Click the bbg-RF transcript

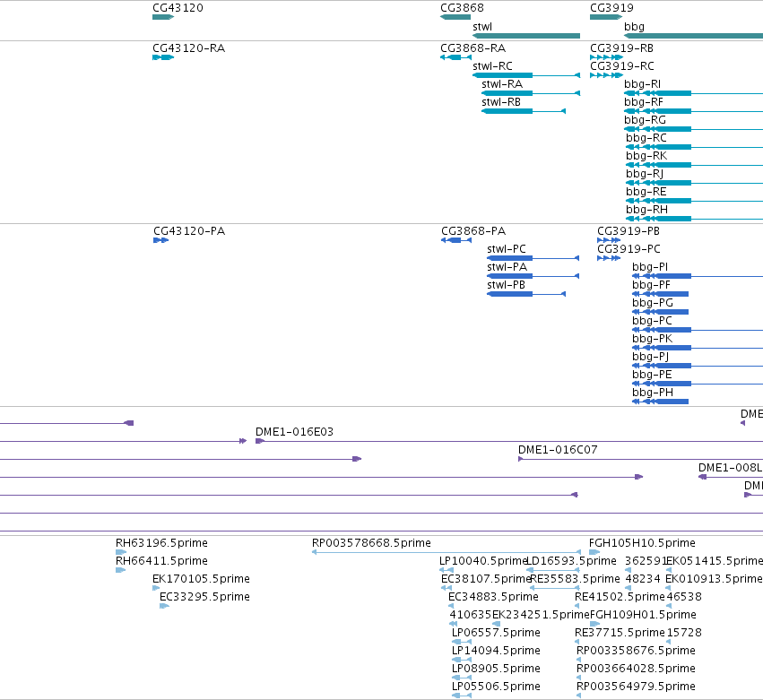693,111
